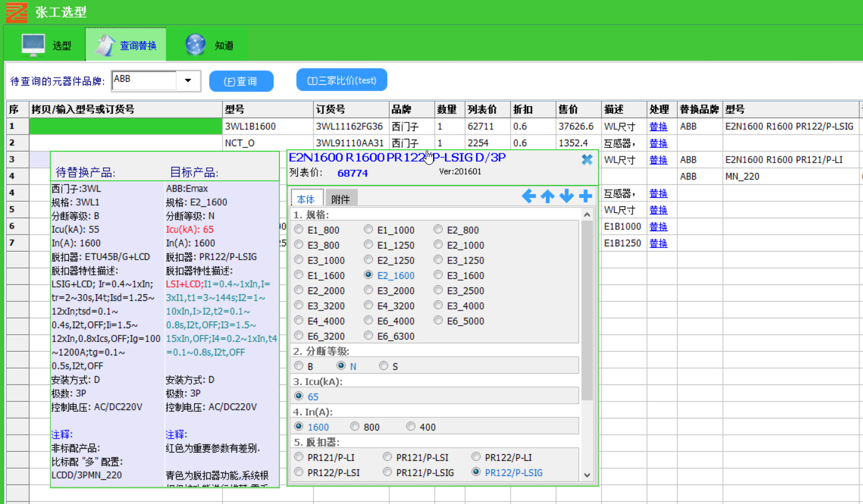Select the E3_1600 specification radio button
Screen dimensions: 863x504
tap(438, 275)
